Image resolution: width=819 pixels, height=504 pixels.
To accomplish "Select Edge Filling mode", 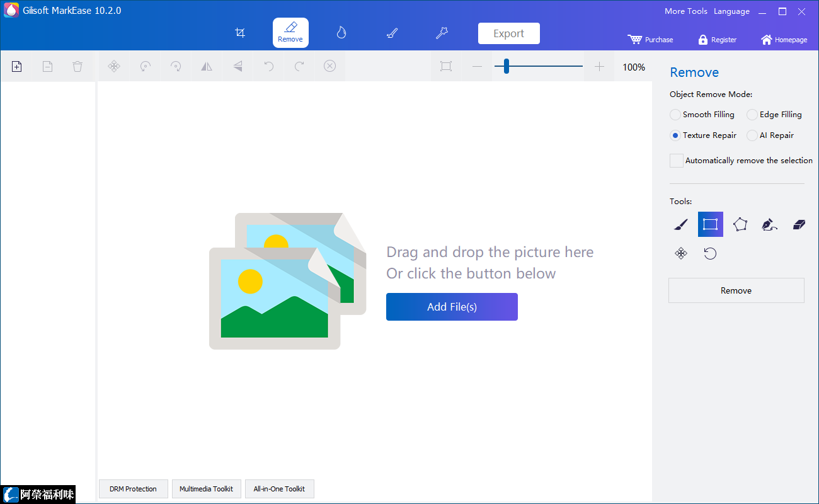I will coord(774,115).
